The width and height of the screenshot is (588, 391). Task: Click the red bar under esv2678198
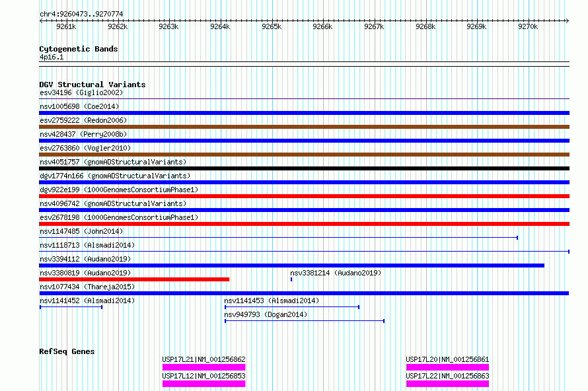coord(304,224)
